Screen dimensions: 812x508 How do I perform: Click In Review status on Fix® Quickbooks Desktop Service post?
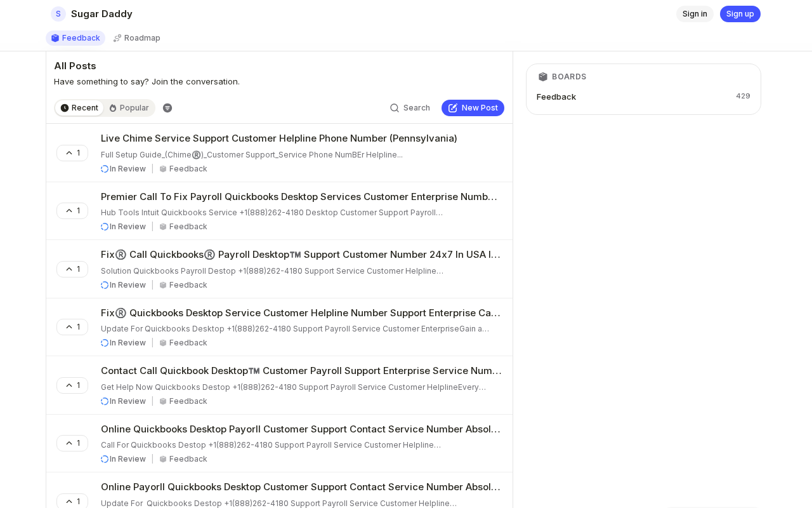pos(123,343)
